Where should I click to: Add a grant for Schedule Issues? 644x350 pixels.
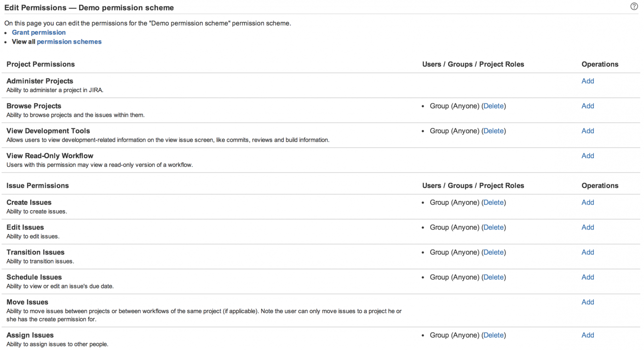tap(587, 277)
